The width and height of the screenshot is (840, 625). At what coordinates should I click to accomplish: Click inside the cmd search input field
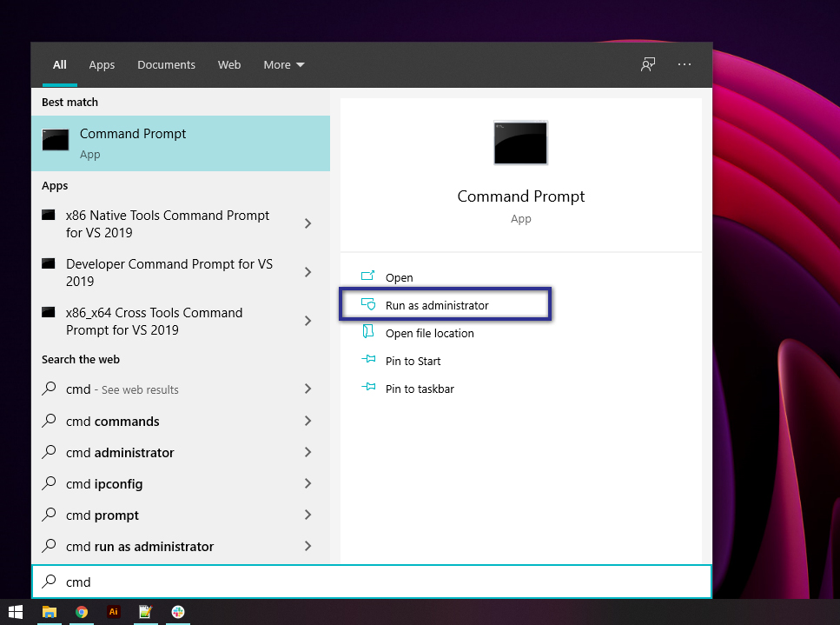(372, 581)
